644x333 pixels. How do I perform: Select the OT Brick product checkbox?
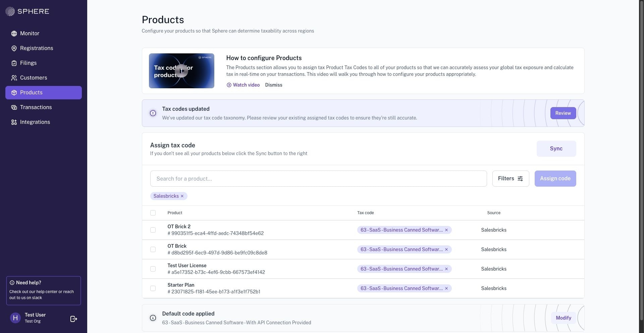[x=153, y=249]
